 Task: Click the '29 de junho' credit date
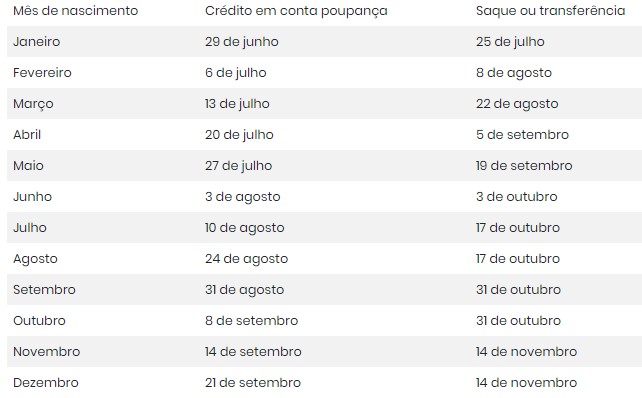(x=242, y=42)
